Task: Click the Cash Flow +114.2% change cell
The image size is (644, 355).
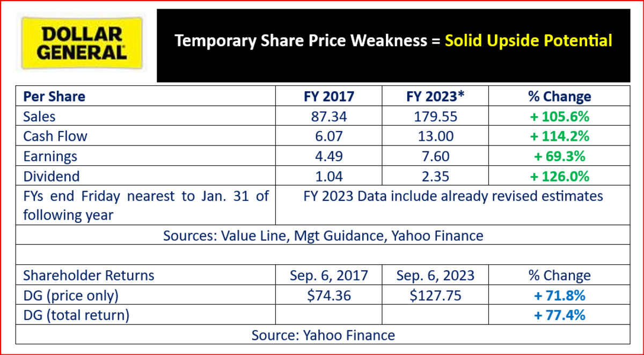Action: point(560,136)
